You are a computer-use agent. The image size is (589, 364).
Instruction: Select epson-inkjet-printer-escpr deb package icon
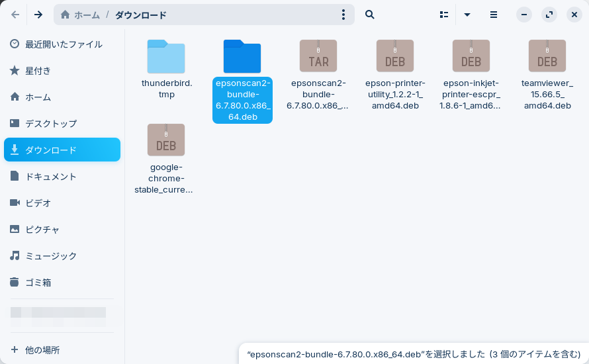click(471, 56)
